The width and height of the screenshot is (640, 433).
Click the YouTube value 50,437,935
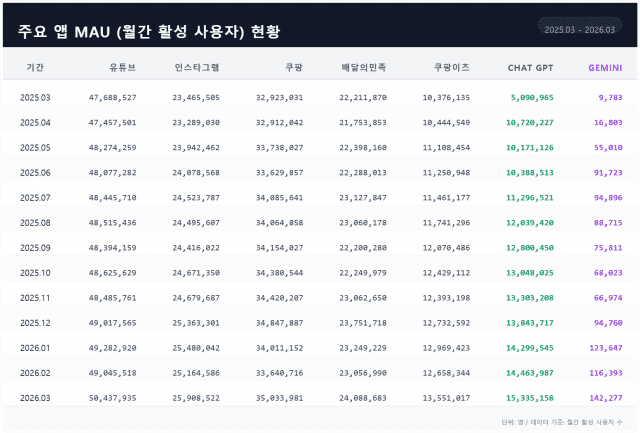[x=113, y=397]
